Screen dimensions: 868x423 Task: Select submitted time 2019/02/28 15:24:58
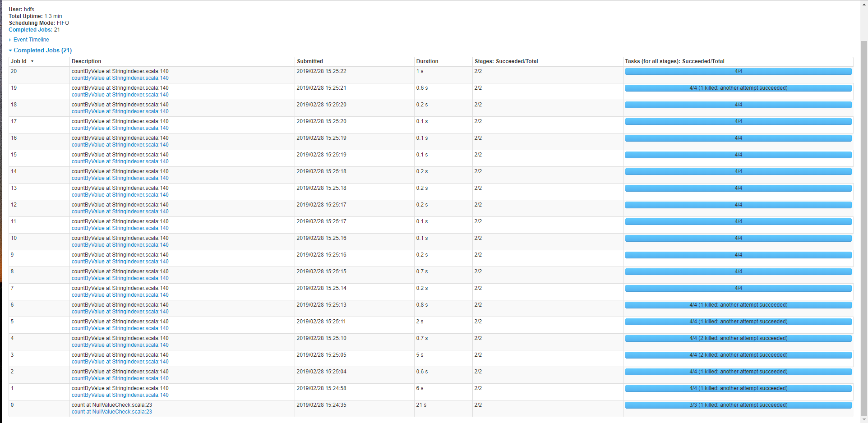(321, 388)
